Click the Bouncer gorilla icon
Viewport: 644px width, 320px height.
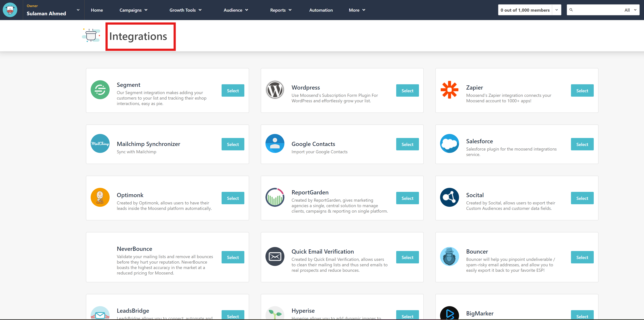[449, 256]
